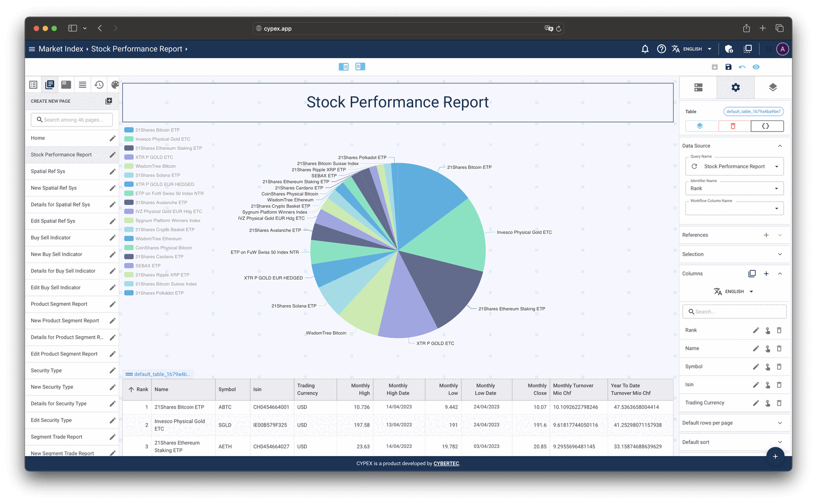Click the pencil icon for Security Type
Viewport: 817px width, 504px height.
pyautogui.click(x=112, y=371)
